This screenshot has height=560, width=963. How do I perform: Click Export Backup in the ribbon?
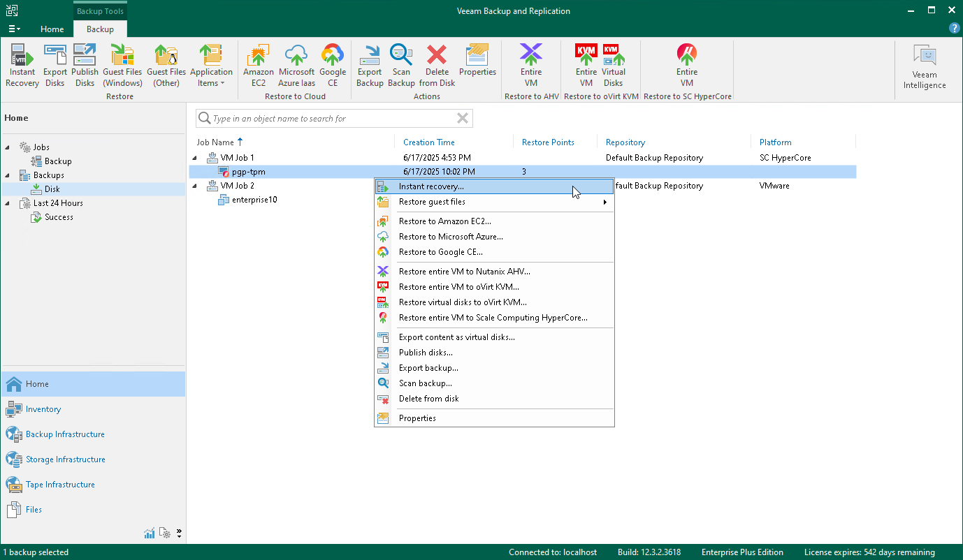click(370, 66)
